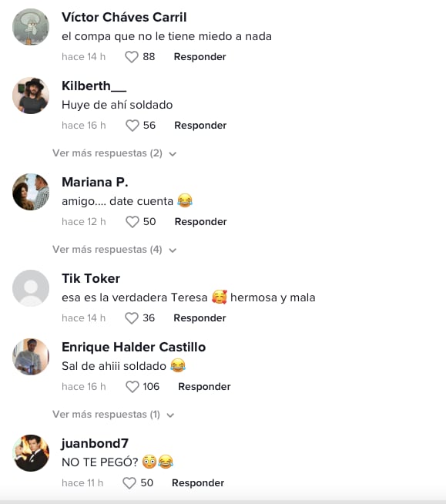Reply to Kilberth__'s comment
Screen dimensions: 446x504
[x=200, y=126]
